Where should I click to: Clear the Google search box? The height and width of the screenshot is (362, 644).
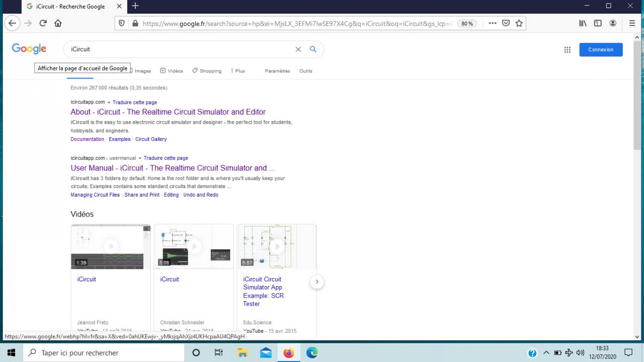coord(298,49)
